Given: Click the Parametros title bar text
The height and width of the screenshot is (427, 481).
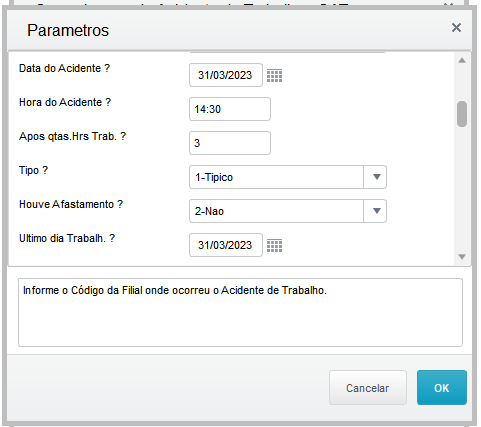Looking at the screenshot, I should click(x=68, y=30).
